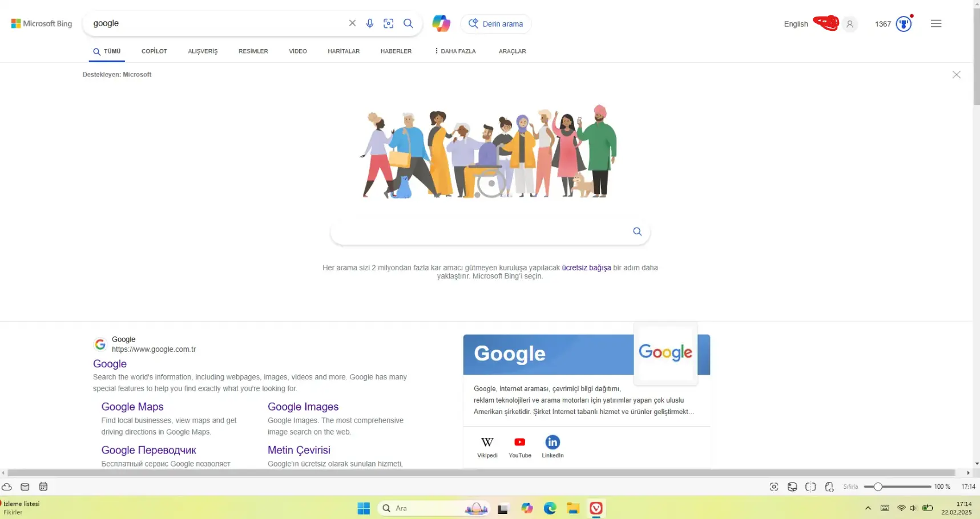
Task: Click the taskbar Ara search box
Action: (x=434, y=508)
